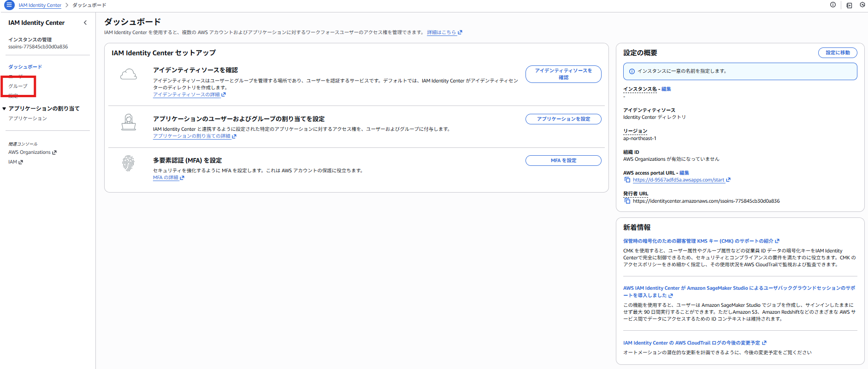This screenshot has width=868, height=369.
Task: Open the アイデンティティソースの詳細 link
Action: coord(189,94)
